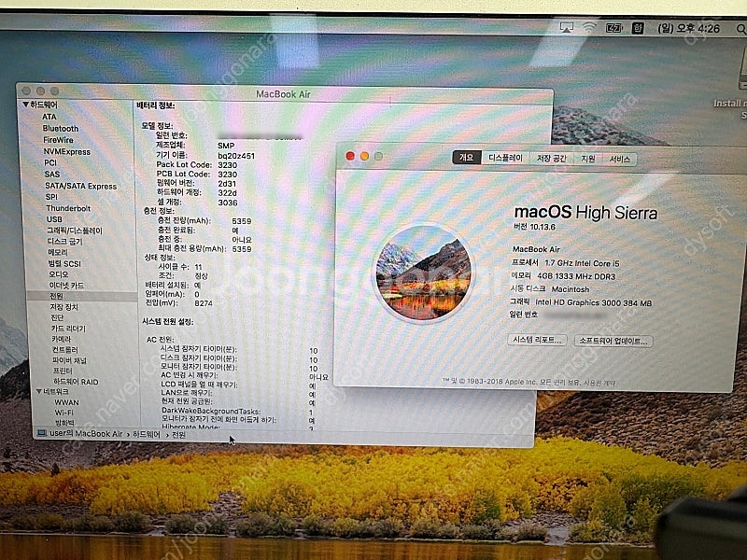The image size is (747, 560).
Task: Select 메모리 in the hardware list
Action: tap(58, 252)
